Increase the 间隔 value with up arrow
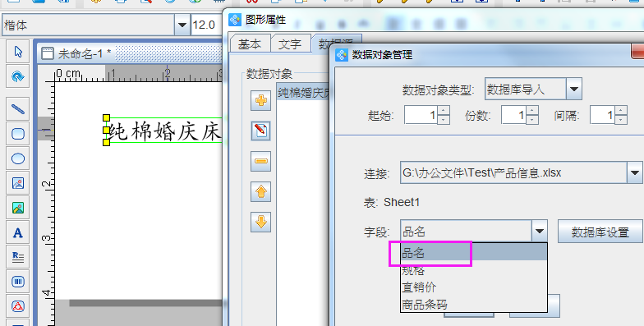 pyautogui.click(x=621, y=110)
